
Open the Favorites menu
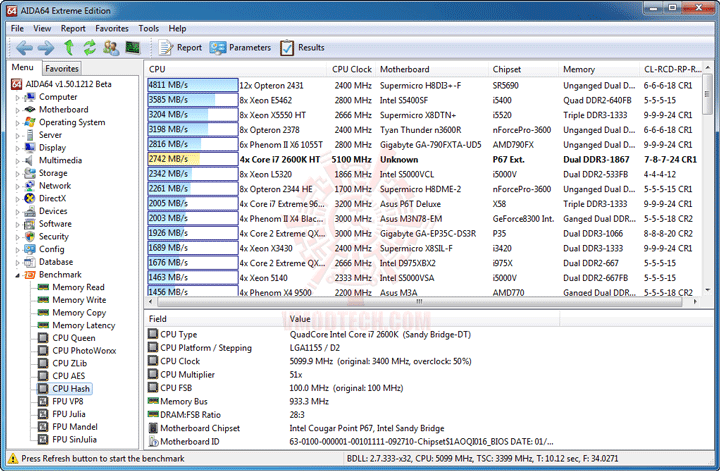(x=112, y=28)
